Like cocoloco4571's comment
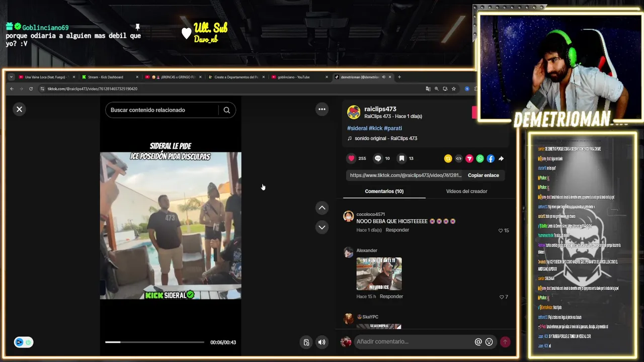 (501, 230)
